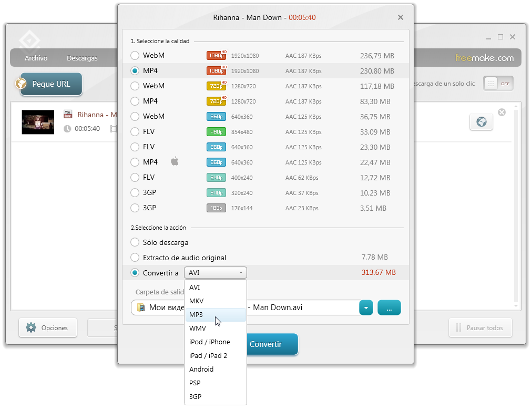The width and height of the screenshot is (532, 410).
Task: Select 3GP 176x144 quality option
Action: [135, 208]
